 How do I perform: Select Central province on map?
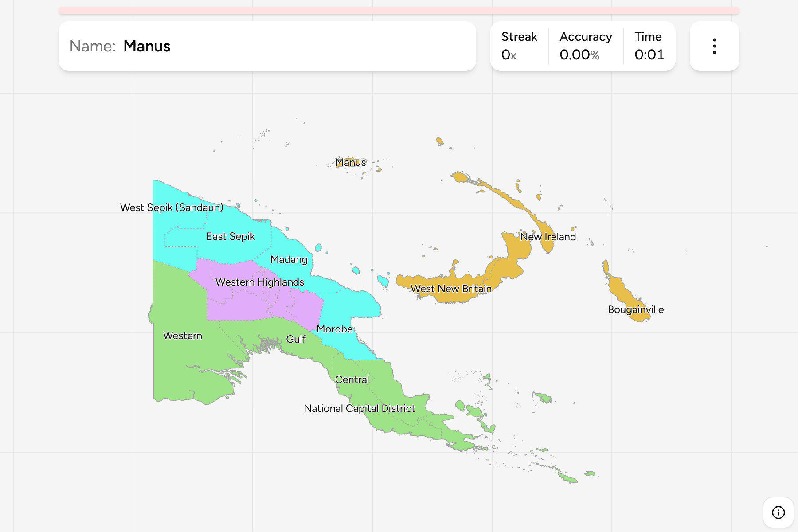(352, 379)
